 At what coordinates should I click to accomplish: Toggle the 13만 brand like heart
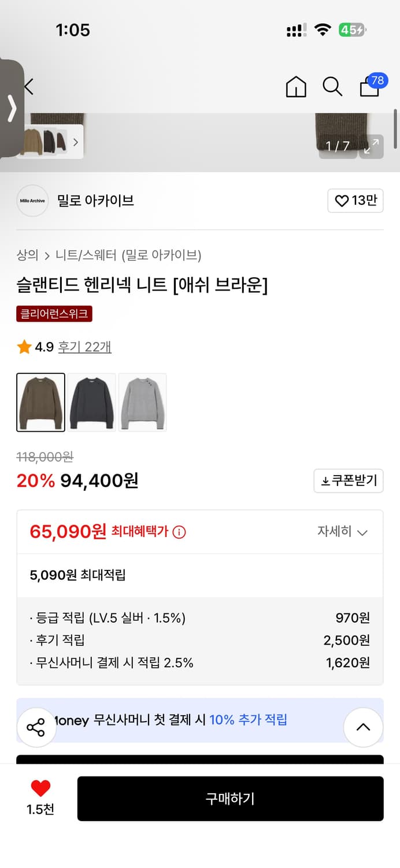(355, 201)
